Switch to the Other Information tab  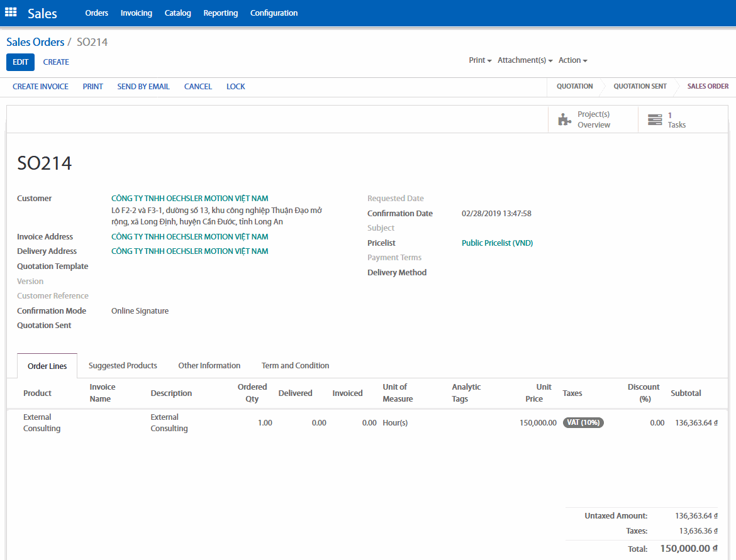coord(209,366)
